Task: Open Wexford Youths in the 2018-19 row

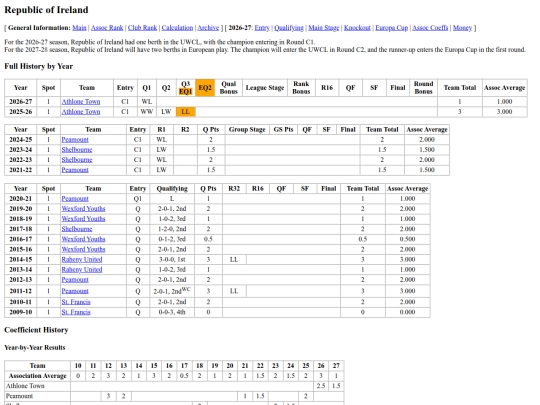Action: (83, 219)
